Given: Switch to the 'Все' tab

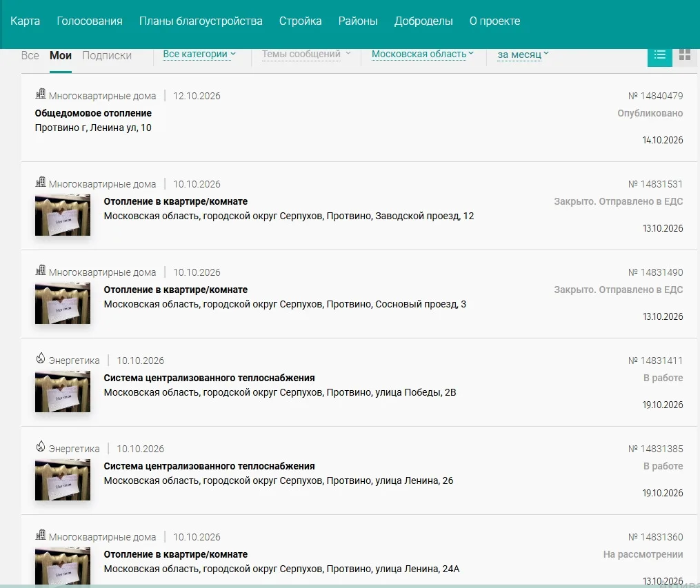Looking at the screenshot, I should click(30, 56).
